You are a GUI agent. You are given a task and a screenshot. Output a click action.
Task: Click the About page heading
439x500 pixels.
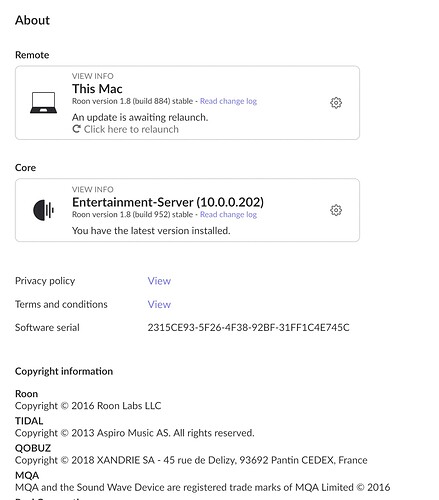click(x=32, y=20)
